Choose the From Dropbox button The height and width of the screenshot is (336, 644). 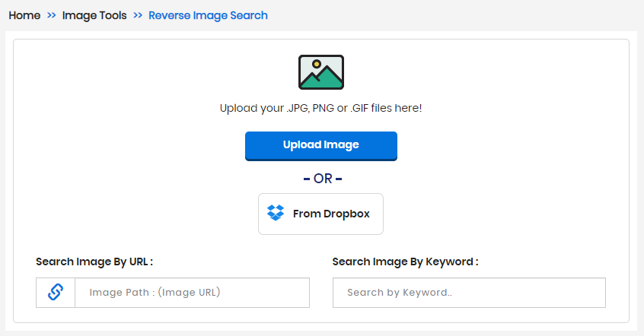click(320, 214)
